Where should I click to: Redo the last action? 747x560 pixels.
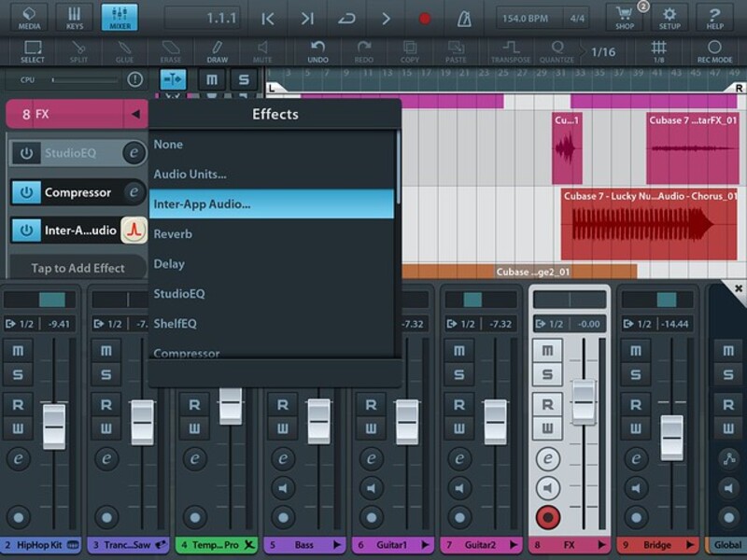363,51
